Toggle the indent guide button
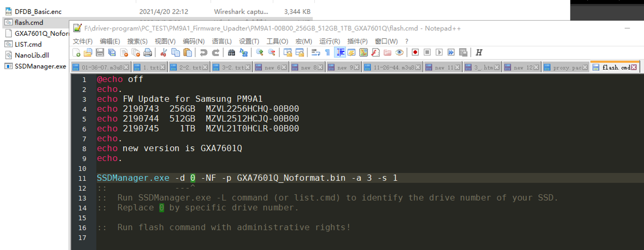644x250 pixels. coord(340,53)
